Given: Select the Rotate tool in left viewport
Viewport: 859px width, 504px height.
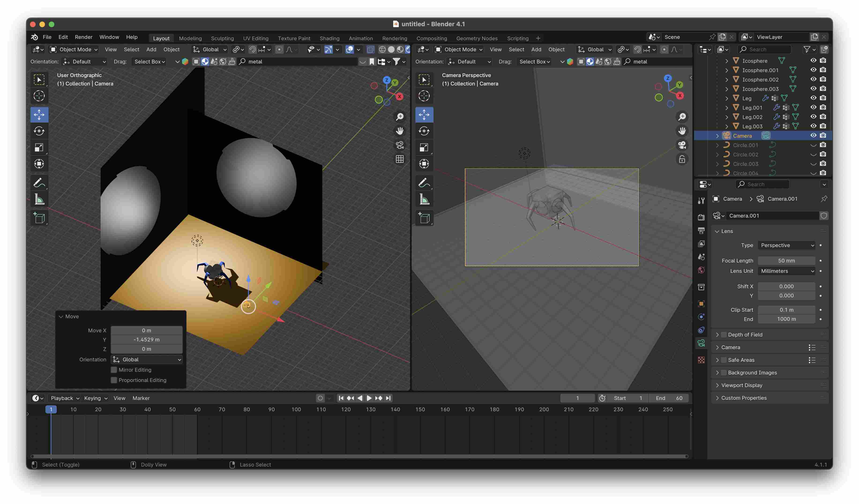Looking at the screenshot, I should click(39, 131).
